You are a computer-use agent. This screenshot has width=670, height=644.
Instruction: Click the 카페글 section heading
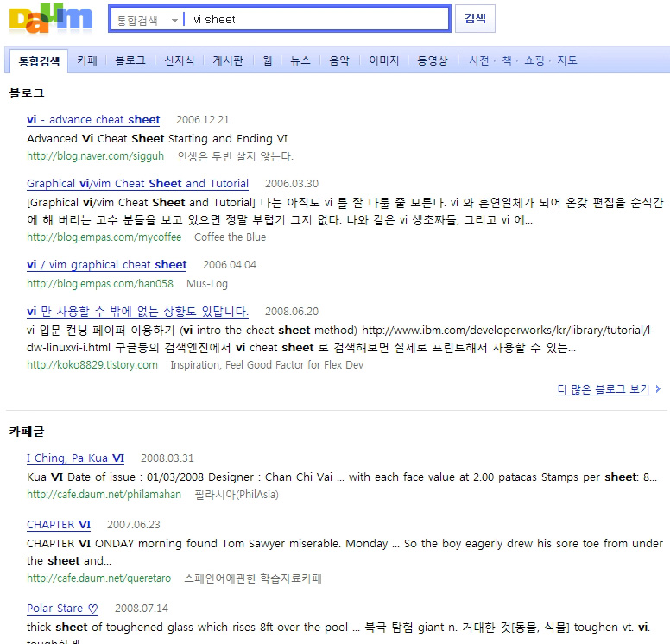pos(27,431)
